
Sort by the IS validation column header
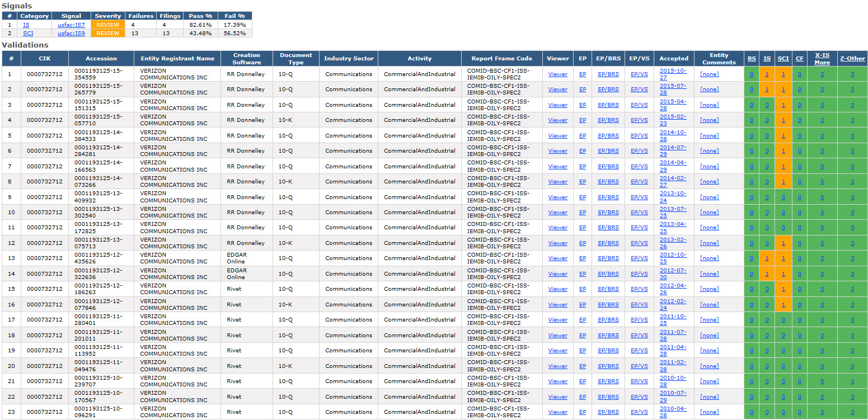767,58
